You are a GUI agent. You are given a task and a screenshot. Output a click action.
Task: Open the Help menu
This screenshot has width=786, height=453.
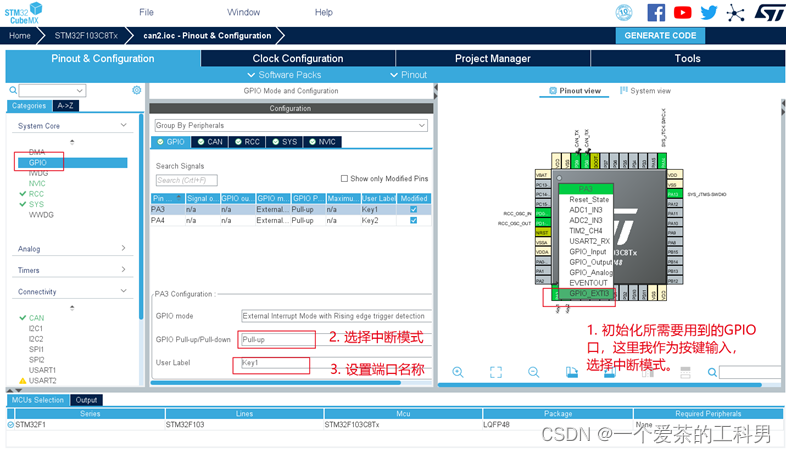coord(324,12)
